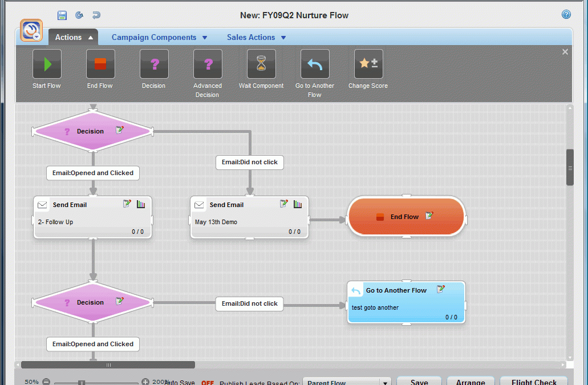Screen dimensions: 588x385
Task: Open stats chart for 2- Follow Up email
Action: [141, 204]
